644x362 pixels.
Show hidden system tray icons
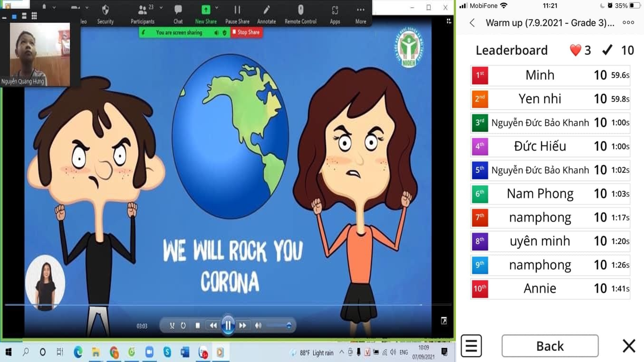coord(342,352)
